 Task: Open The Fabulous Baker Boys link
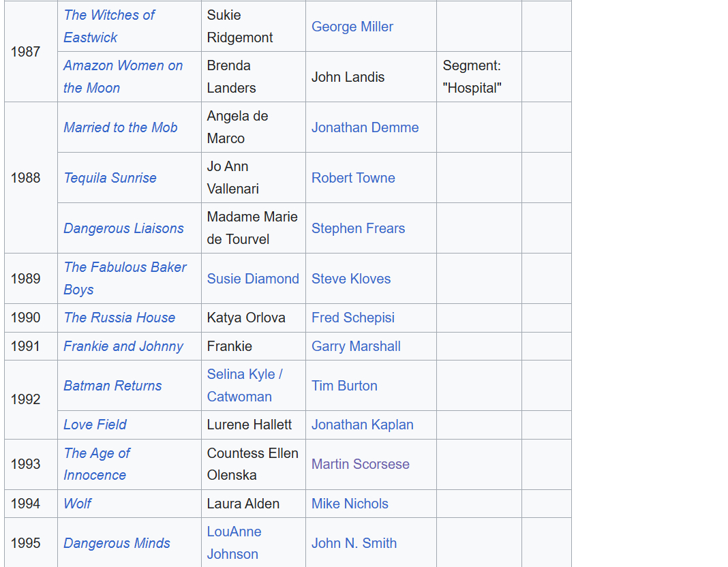pos(125,267)
